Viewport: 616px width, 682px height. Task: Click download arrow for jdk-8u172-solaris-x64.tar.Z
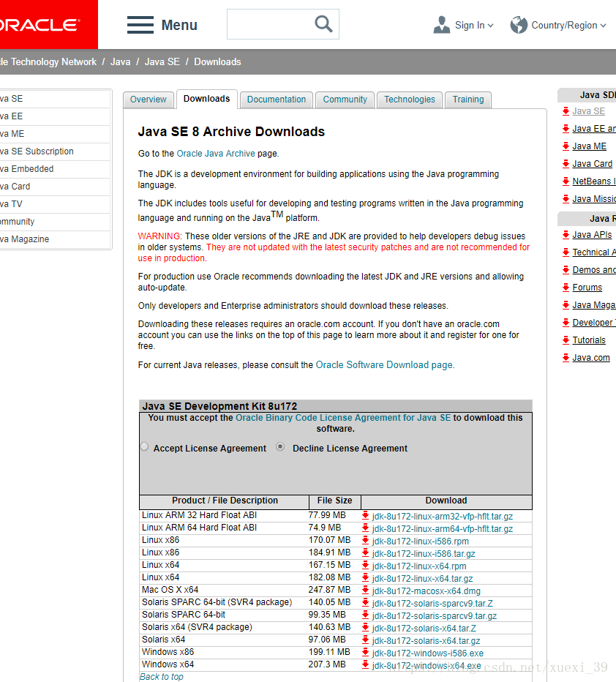[365, 628]
